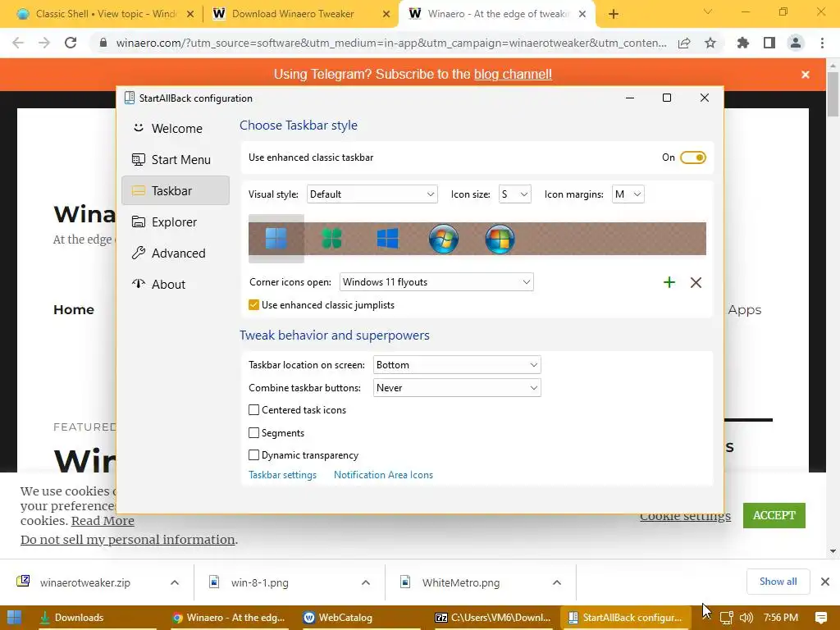Open WhiteMetro.png downloaded file
The image size is (840, 630).
[x=461, y=582]
